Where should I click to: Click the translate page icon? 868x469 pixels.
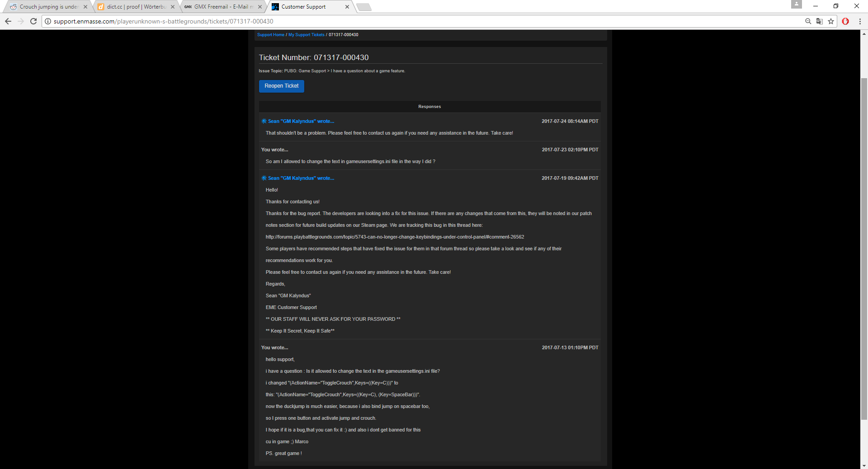819,21
